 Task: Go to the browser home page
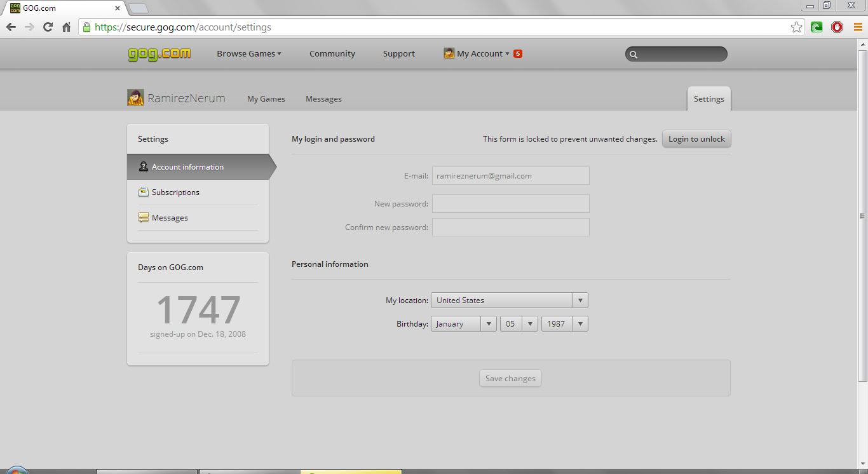66,27
